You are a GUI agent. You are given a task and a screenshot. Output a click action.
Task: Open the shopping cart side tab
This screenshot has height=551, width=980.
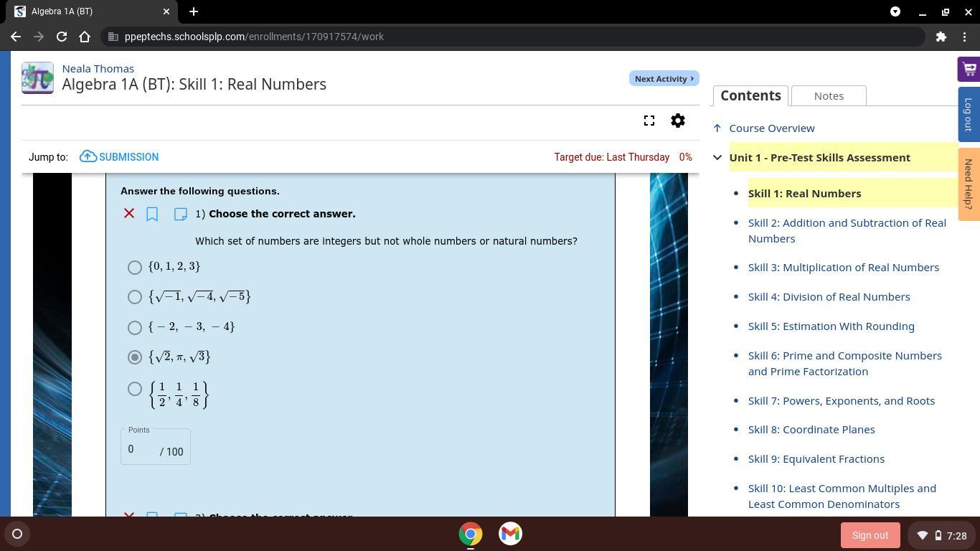(x=969, y=70)
